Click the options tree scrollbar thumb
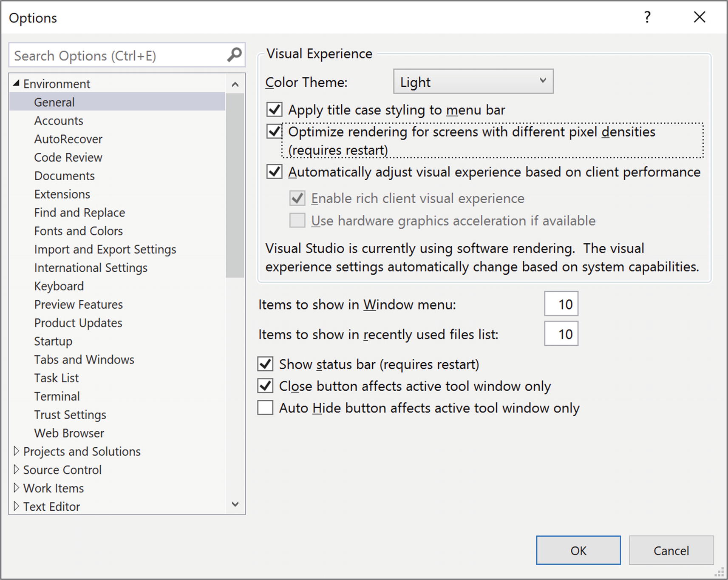Image resolution: width=728 pixels, height=580 pixels. coord(235,185)
